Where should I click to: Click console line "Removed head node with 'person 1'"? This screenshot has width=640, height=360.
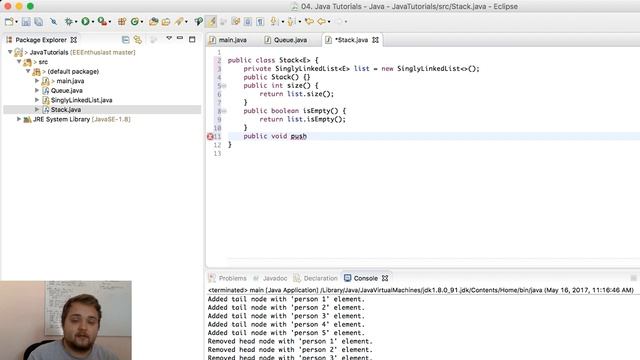pyautogui.click(x=290, y=341)
